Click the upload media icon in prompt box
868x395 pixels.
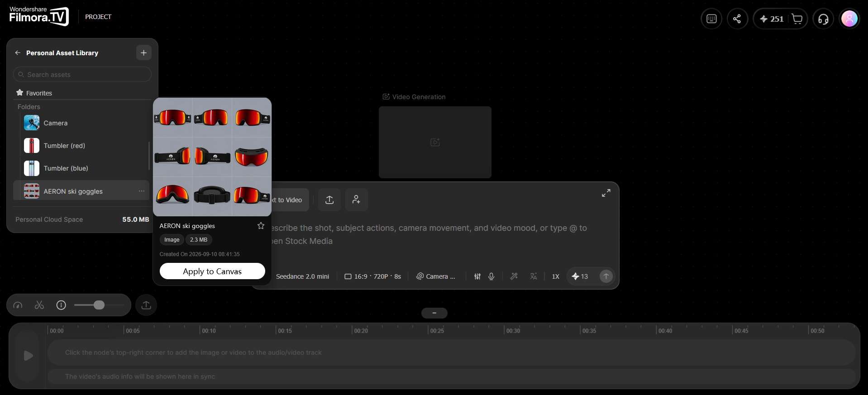[329, 200]
